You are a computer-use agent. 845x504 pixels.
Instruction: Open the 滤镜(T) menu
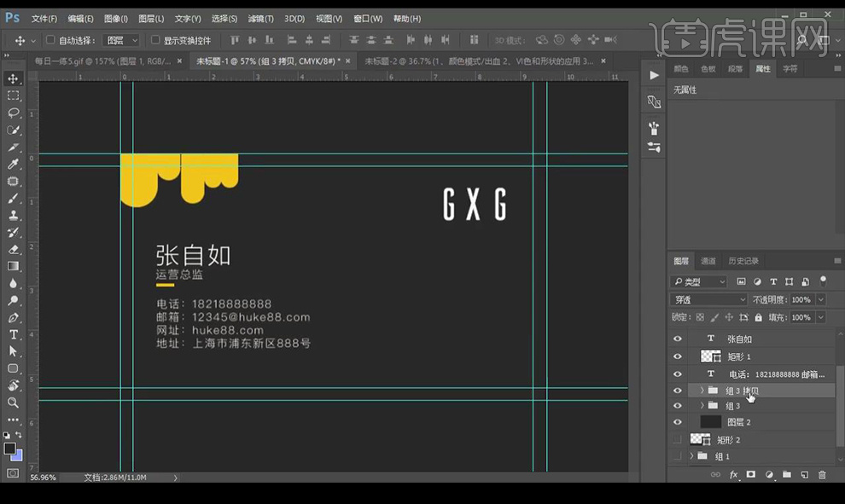click(260, 18)
